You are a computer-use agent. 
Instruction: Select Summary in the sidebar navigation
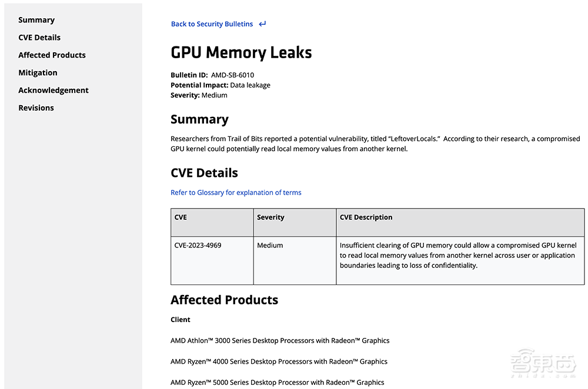(36, 19)
